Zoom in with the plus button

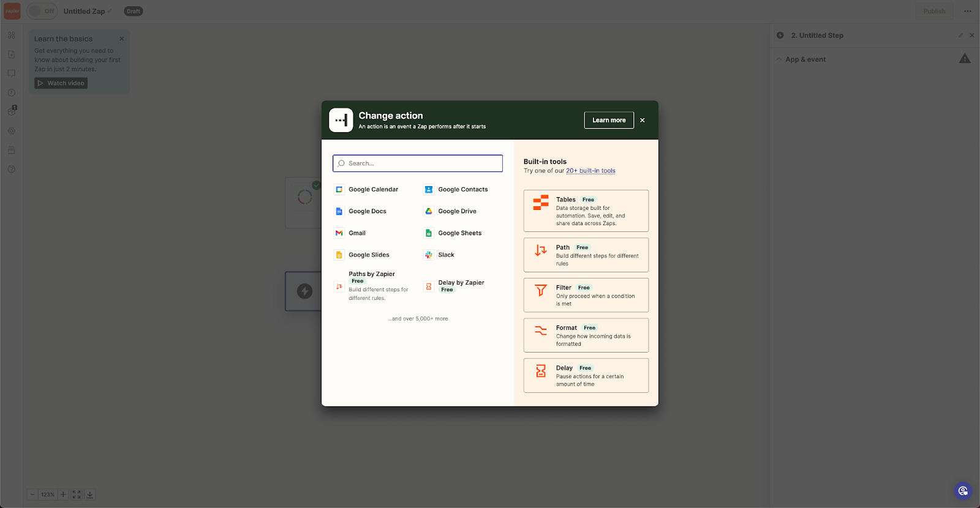[x=63, y=495]
